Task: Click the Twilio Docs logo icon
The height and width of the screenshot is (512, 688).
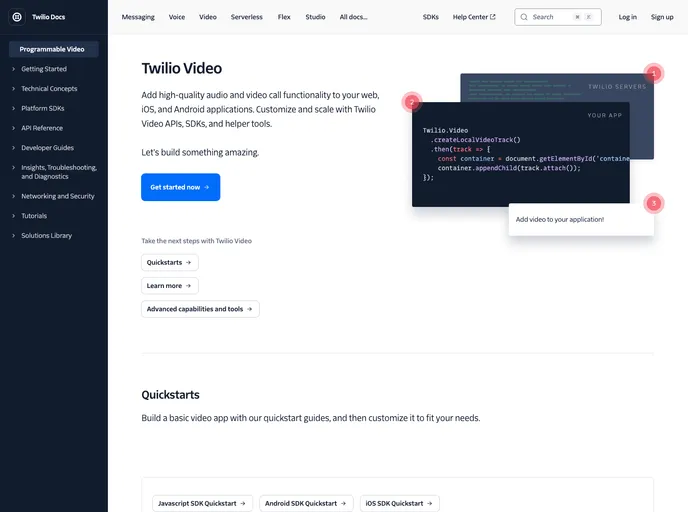Action: pyautogui.click(x=17, y=17)
